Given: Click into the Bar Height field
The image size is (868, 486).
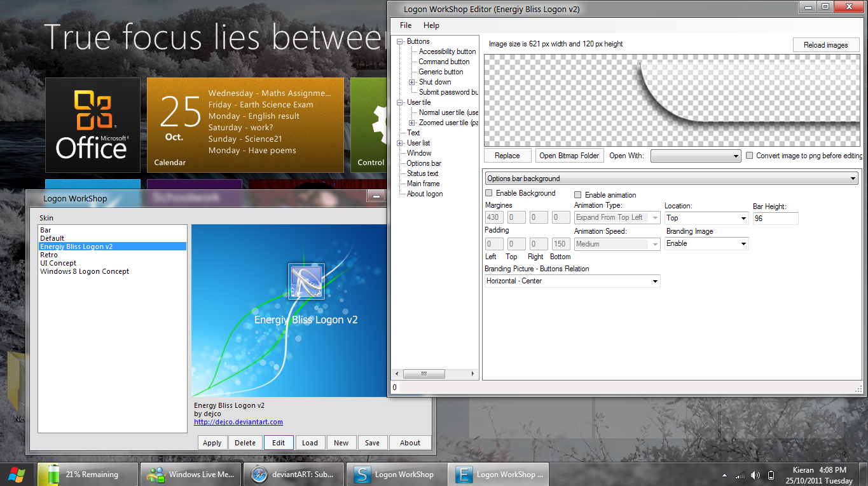Looking at the screenshot, I should click(775, 218).
